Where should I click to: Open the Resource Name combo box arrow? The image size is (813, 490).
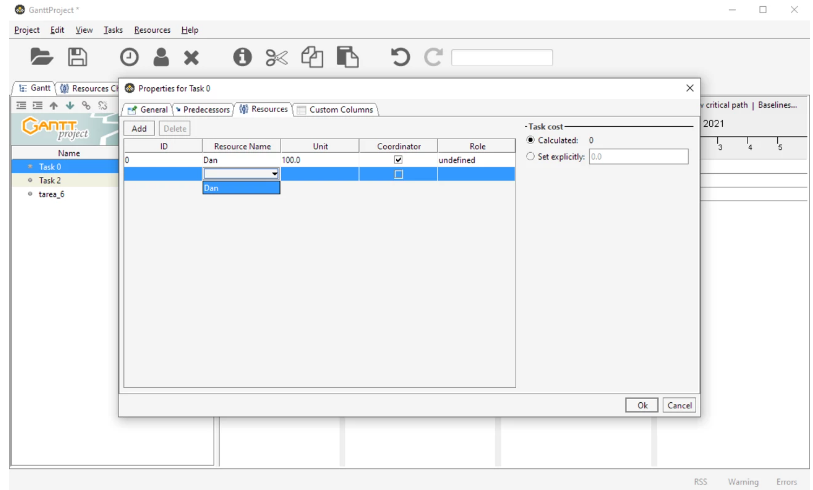point(274,174)
